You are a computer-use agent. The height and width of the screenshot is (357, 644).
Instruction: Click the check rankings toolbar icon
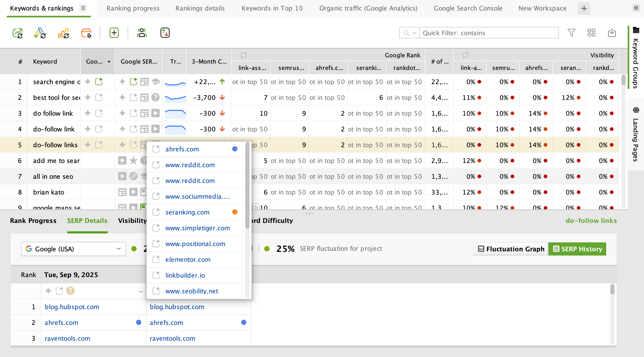point(18,33)
